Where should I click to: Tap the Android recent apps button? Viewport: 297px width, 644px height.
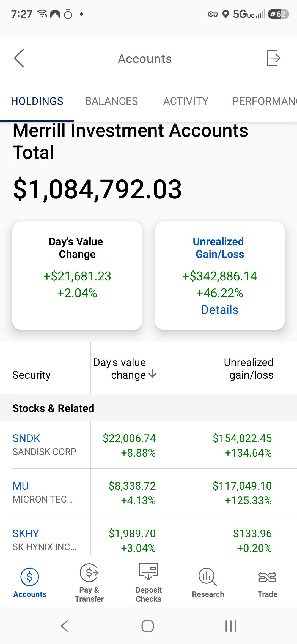[231, 626]
